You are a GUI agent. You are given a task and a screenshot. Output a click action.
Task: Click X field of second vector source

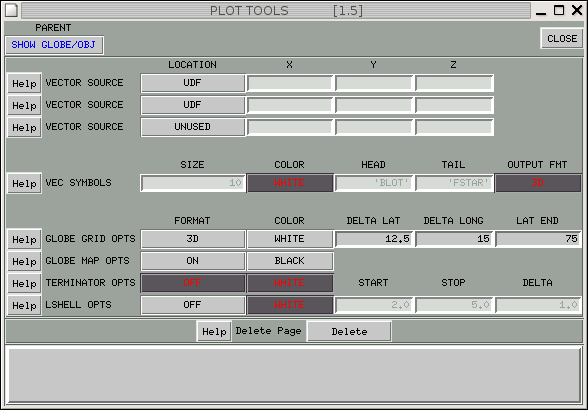(290, 105)
